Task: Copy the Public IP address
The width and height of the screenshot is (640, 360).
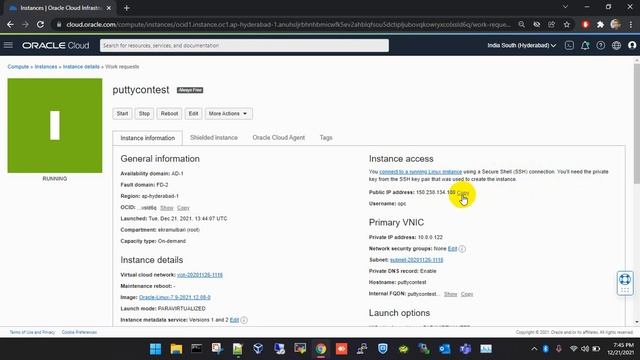Action: pyautogui.click(x=463, y=192)
